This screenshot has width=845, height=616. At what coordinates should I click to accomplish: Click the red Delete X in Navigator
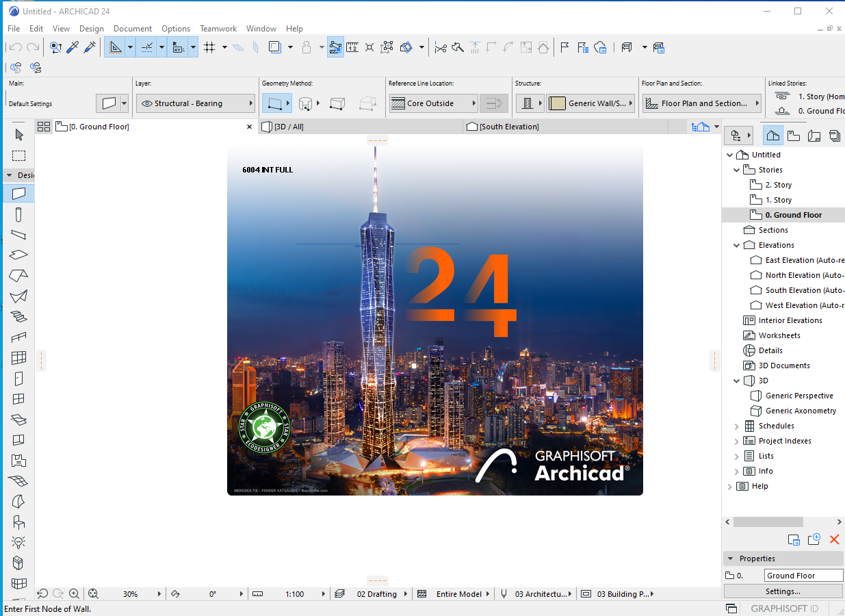(834, 539)
